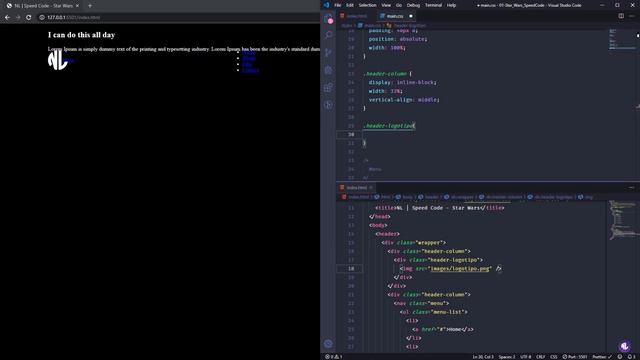
Task: Click the feedback smiley in status bar
Action: [x=620, y=357]
